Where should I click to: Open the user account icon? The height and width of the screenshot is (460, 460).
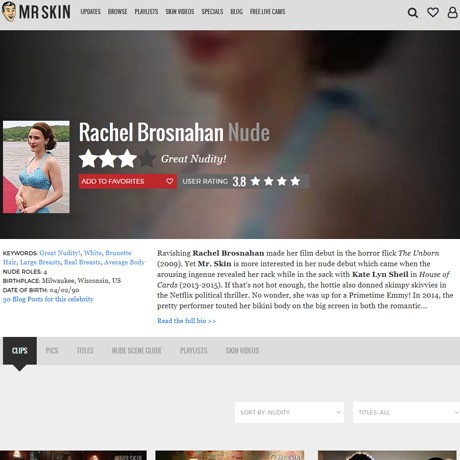(x=452, y=12)
